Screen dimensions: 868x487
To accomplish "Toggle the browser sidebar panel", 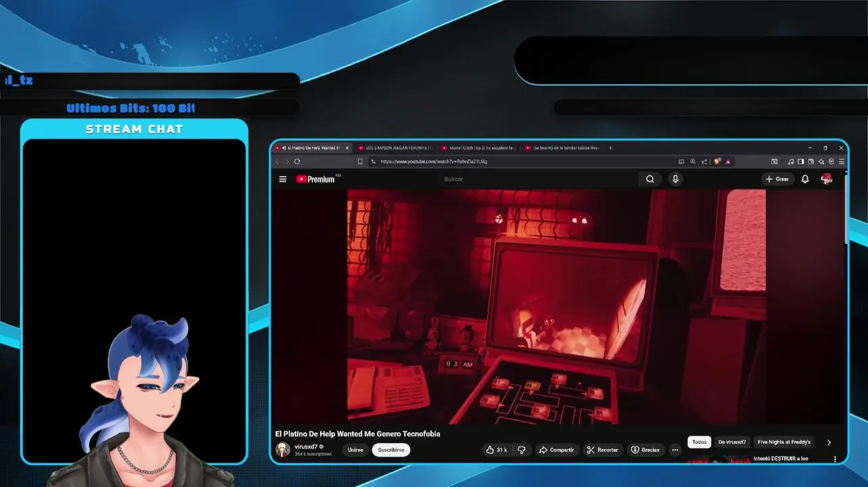I will 801,162.
